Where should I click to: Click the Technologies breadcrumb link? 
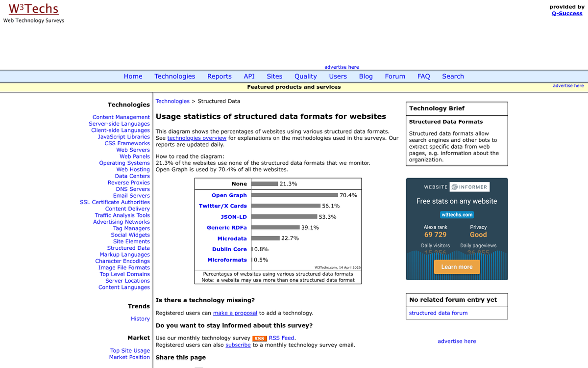click(x=172, y=101)
